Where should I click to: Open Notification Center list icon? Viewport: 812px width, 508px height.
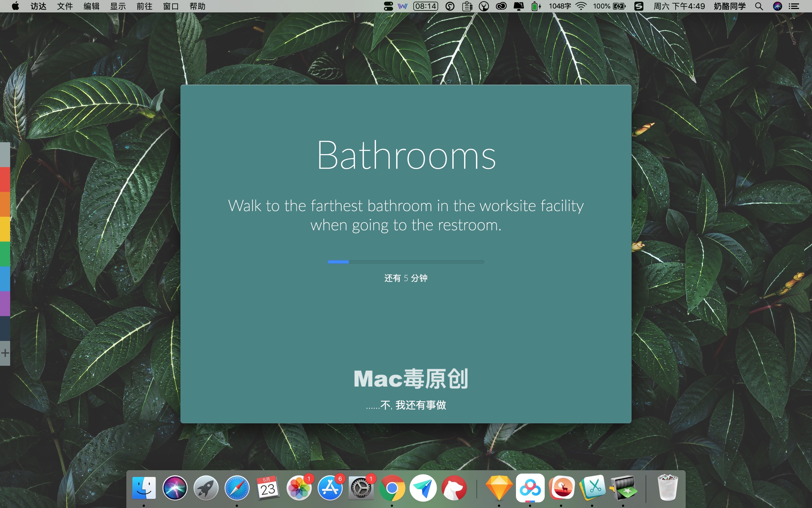794,6
